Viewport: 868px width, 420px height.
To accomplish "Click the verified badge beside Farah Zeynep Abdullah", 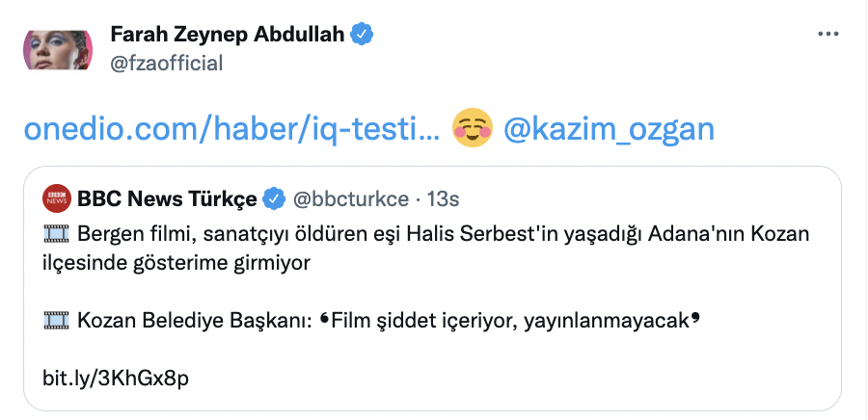I will click(x=362, y=35).
